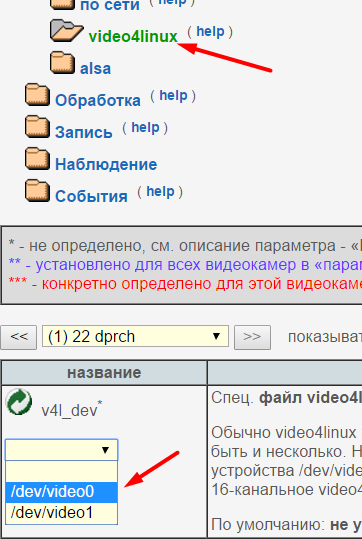Viewport: 362px width, 539px height.
Task: Open the alsa tree link
Action: [x=95, y=68]
